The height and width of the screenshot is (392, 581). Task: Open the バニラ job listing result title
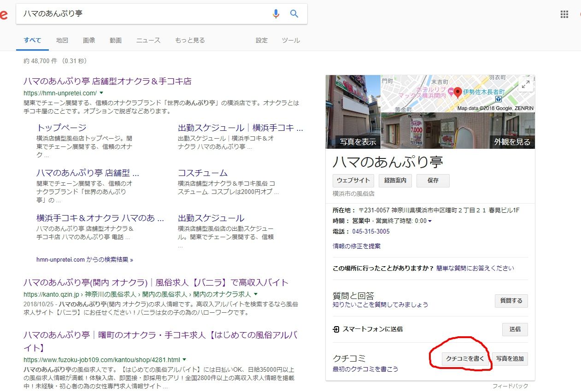pos(156,282)
